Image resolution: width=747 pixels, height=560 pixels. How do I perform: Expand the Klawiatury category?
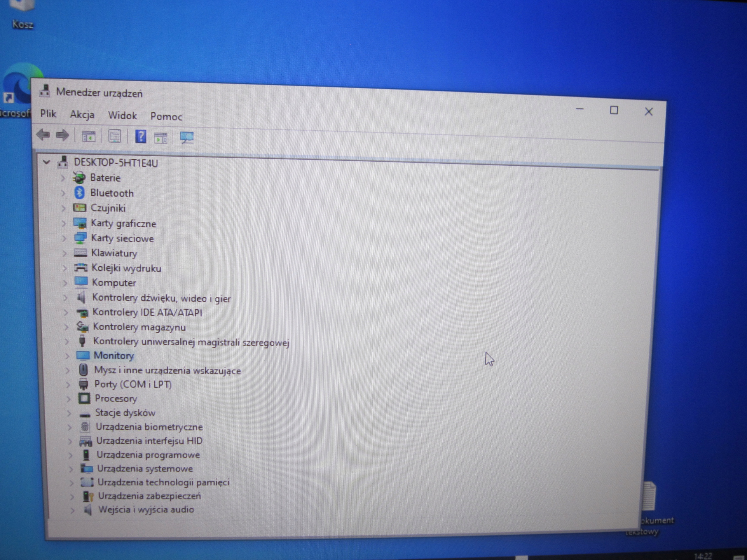(x=64, y=253)
